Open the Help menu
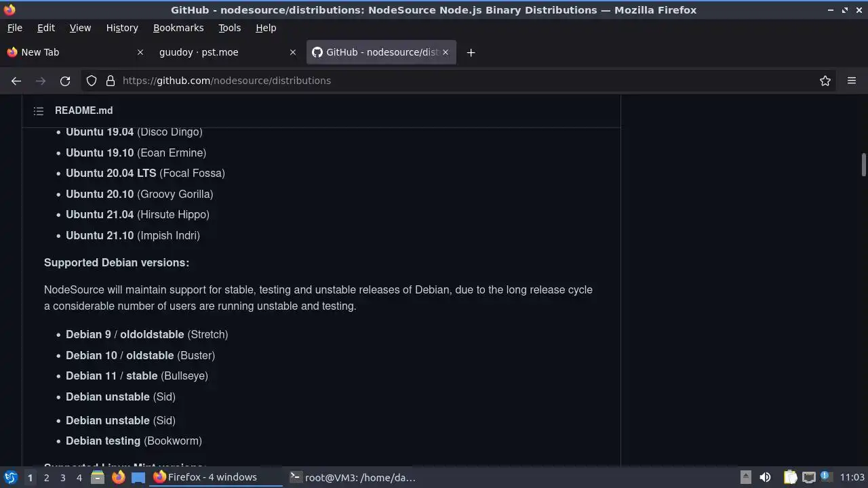The image size is (868, 488). [266, 28]
